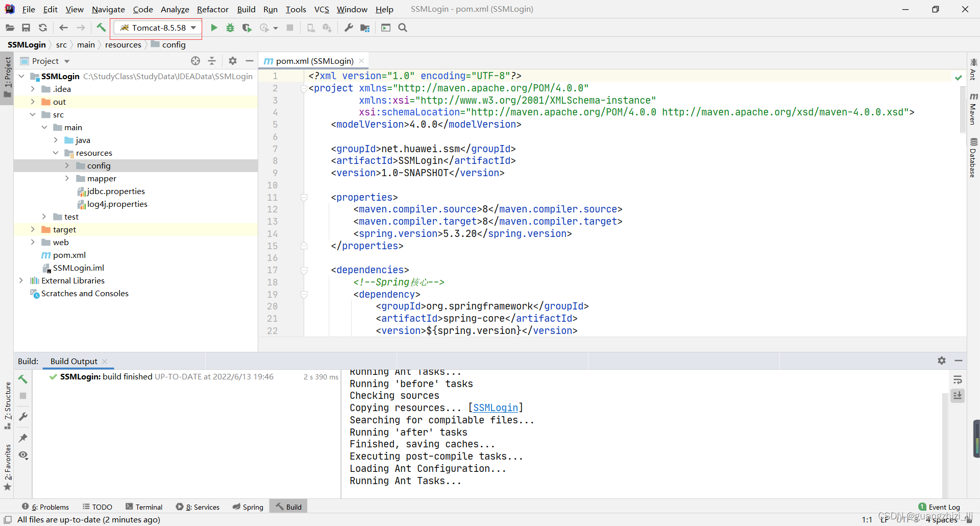
Task: Close the pom.xml editor tab
Action: (x=361, y=61)
